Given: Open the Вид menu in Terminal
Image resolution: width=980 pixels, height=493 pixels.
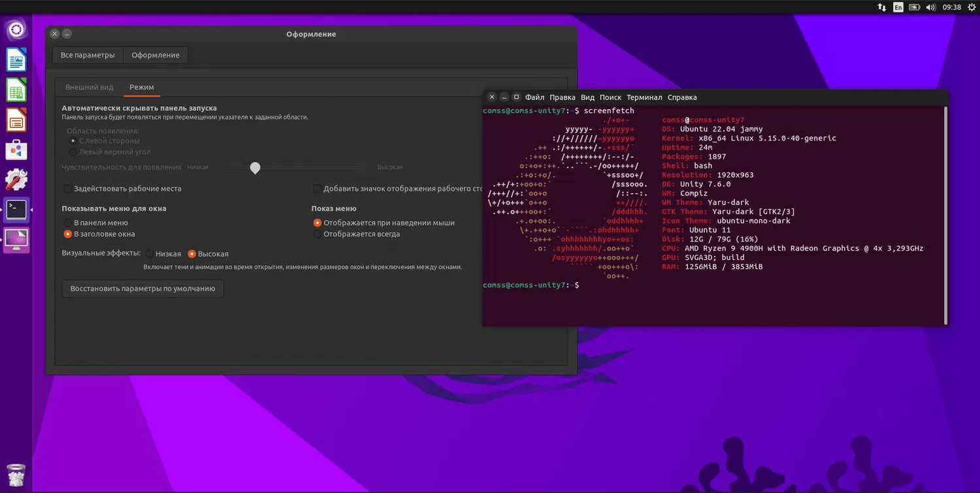Looking at the screenshot, I should 588,97.
